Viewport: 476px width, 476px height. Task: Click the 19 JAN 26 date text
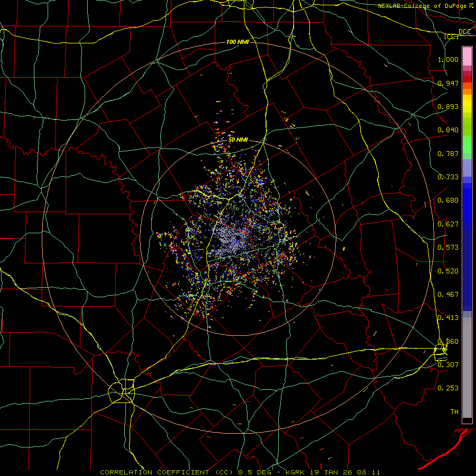click(332, 472)
